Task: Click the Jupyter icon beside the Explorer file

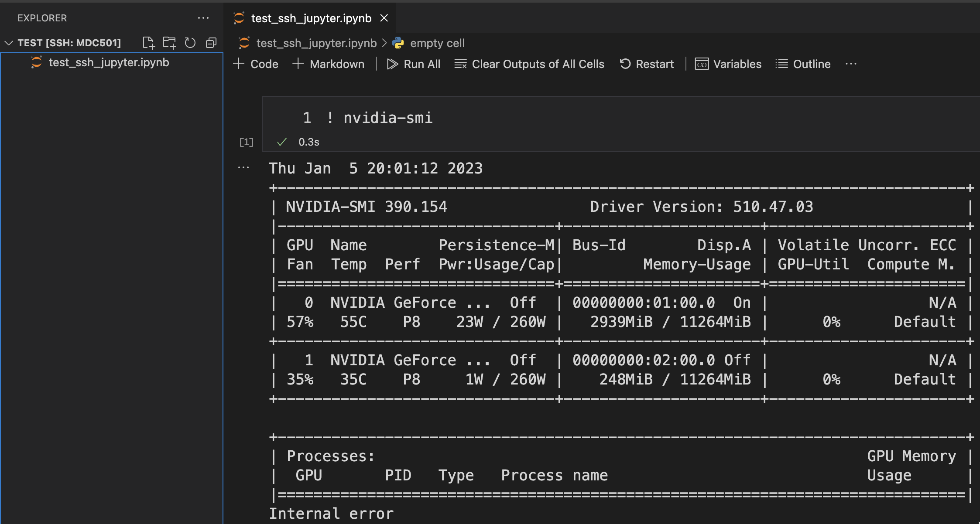Action: point(37,62)
